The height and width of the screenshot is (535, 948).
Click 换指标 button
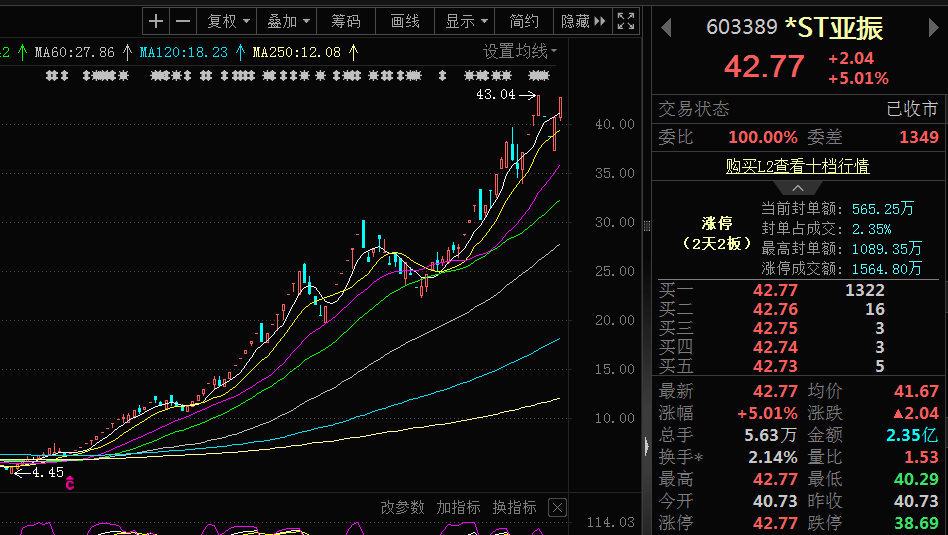pyautogui.click(x=514, y=507)
